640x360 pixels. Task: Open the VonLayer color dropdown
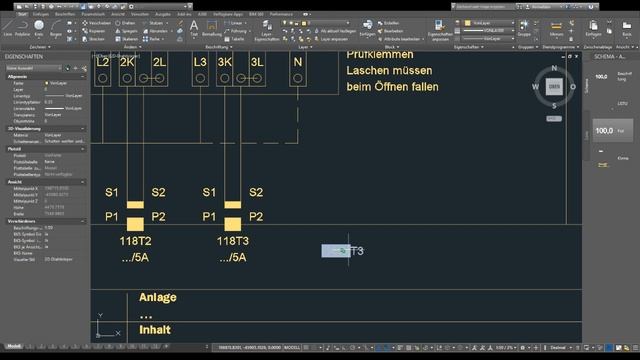(489, 23)
